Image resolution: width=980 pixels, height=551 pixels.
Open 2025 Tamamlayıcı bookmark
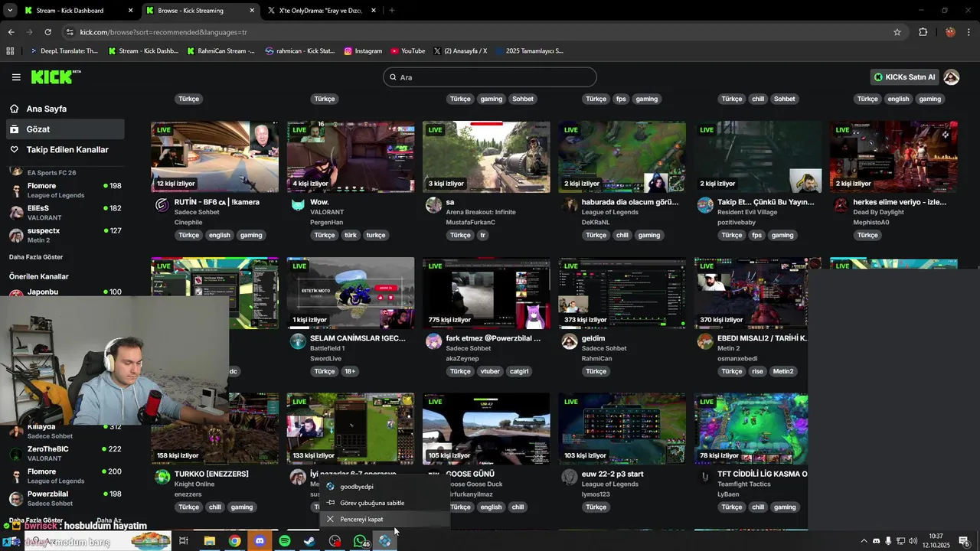pos(528,51)
